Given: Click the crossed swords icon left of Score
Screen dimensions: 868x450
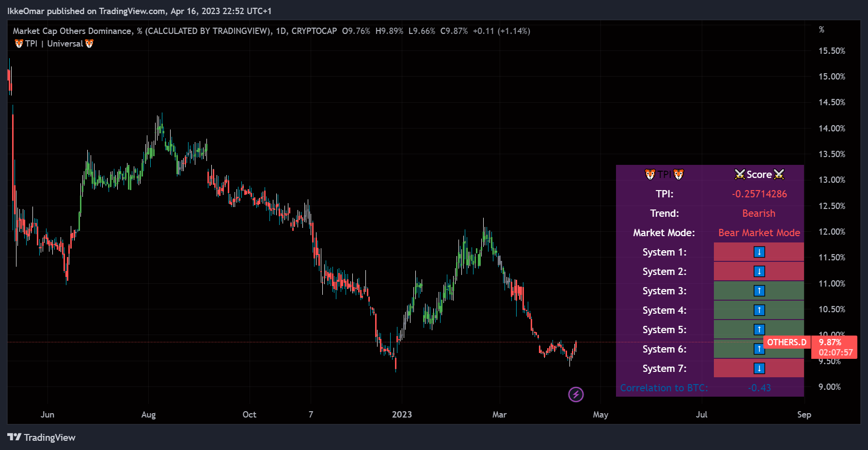Looking at the screenshot, I should [740, 175].
